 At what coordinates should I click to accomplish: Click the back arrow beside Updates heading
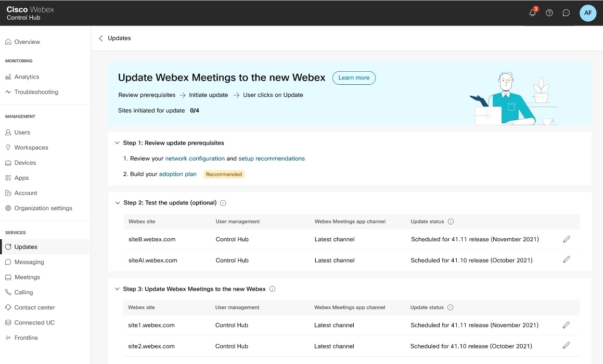click(101, 38)
